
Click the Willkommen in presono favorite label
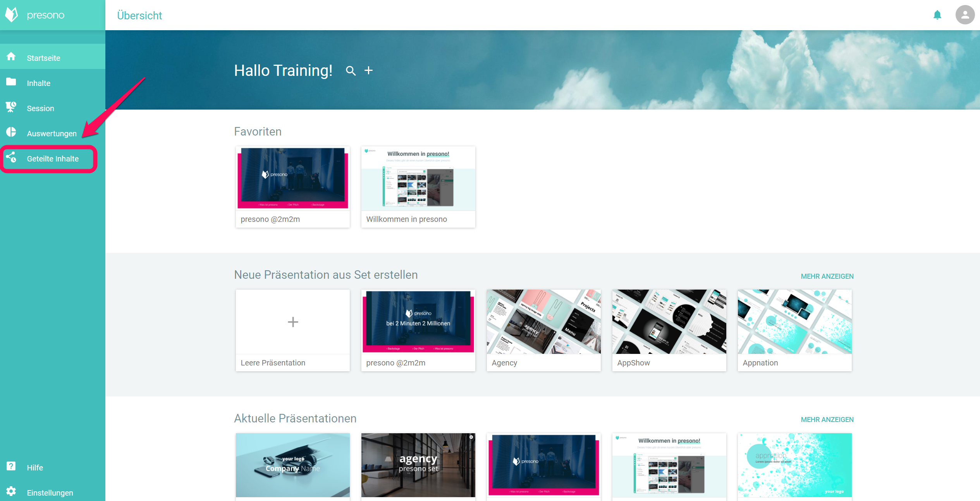pyautogui.click(x=407, y=219)
